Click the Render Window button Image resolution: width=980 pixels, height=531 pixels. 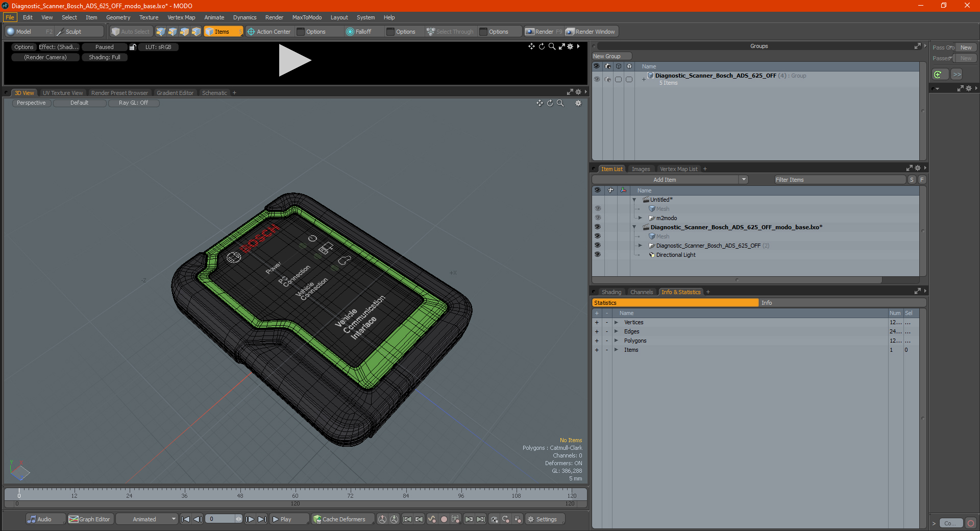pos(591,32)
